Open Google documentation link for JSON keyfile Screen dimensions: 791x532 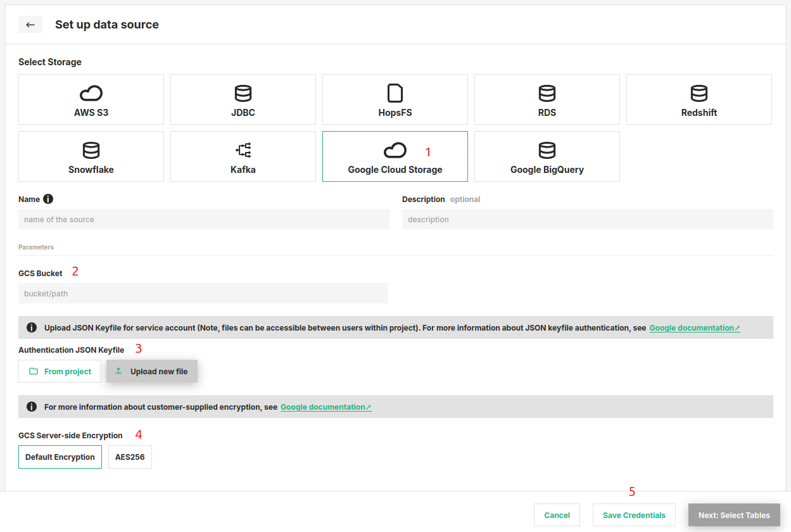tap(694, 328)
